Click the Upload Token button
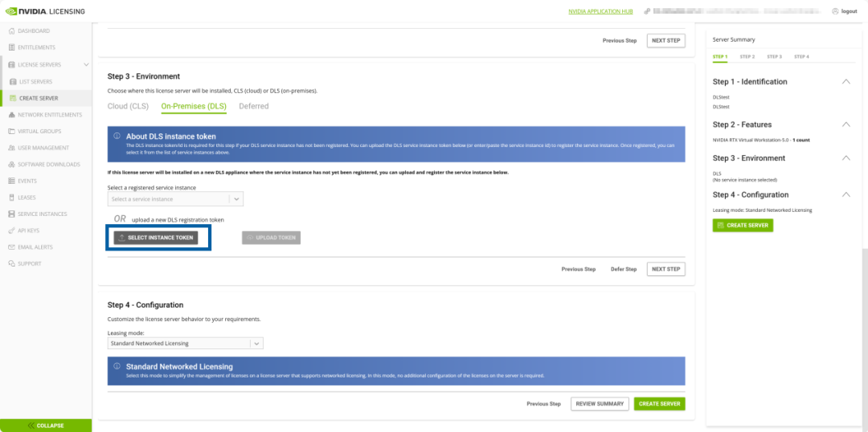Screen dimensions: 868x432 tap(272, 238)
